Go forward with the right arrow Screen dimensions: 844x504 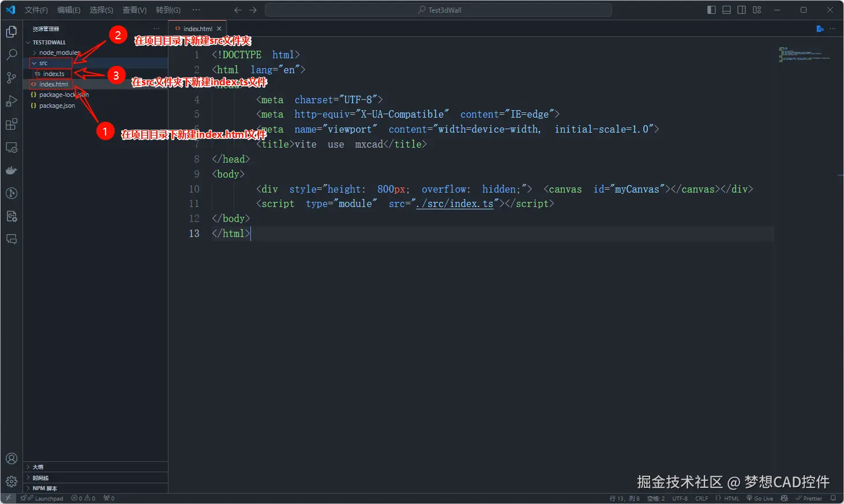[253, 10]
